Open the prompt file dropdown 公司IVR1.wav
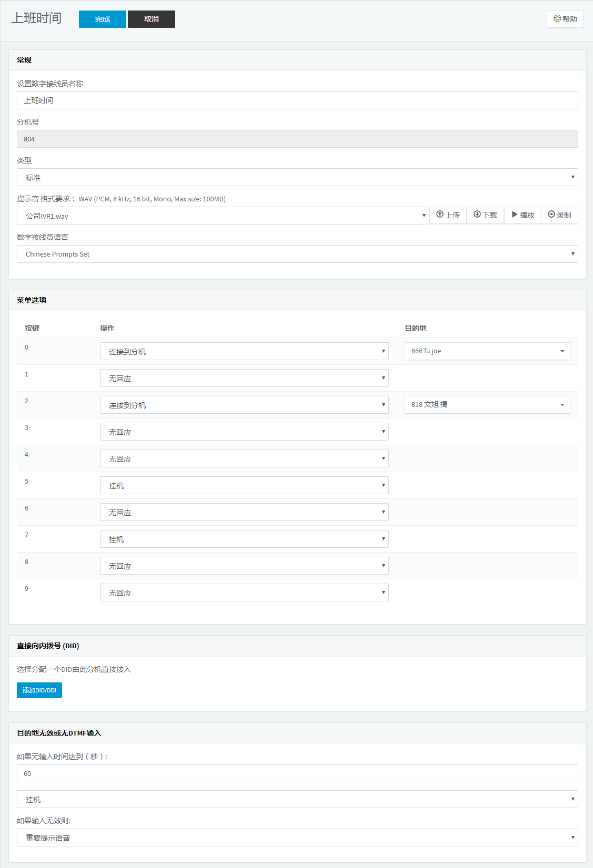Viewport: 593px width, 868px height. 223,216
